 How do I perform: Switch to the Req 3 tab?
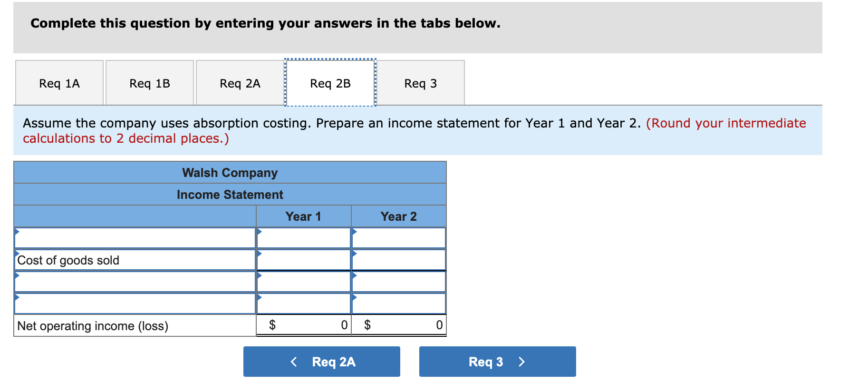(421, 83)
